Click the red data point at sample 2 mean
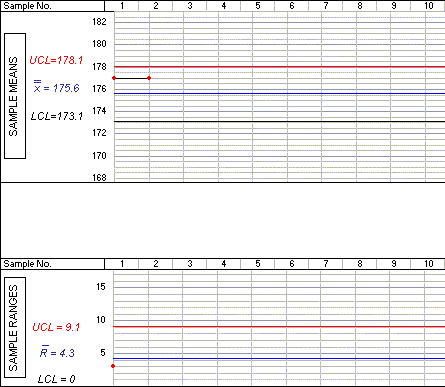 (149, 78)
